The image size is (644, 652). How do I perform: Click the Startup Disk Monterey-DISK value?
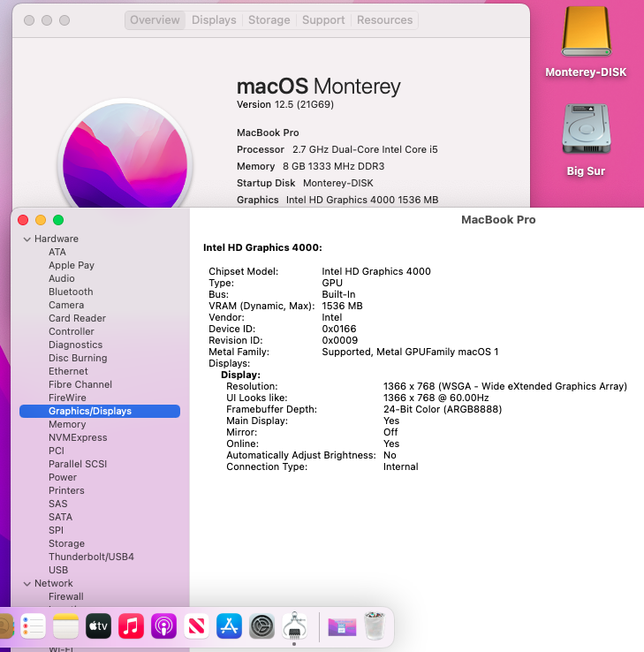[x=338, y=184]
